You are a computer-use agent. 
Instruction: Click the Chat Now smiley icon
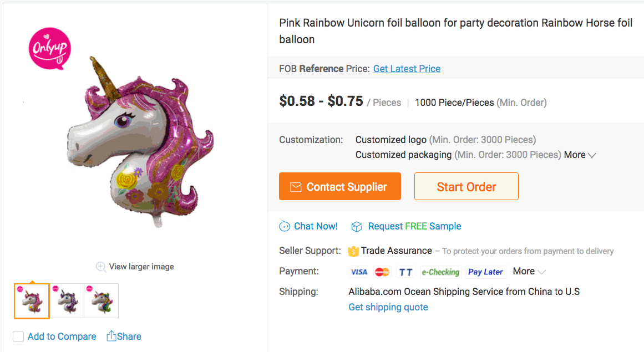(285, 226)
